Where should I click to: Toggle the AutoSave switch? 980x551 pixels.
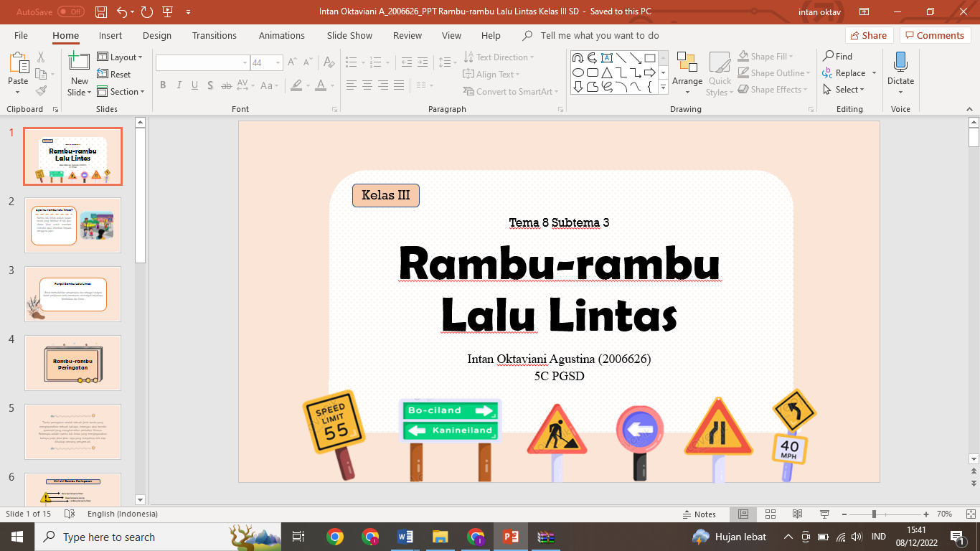pyautogui.click(x=70, y=11)
